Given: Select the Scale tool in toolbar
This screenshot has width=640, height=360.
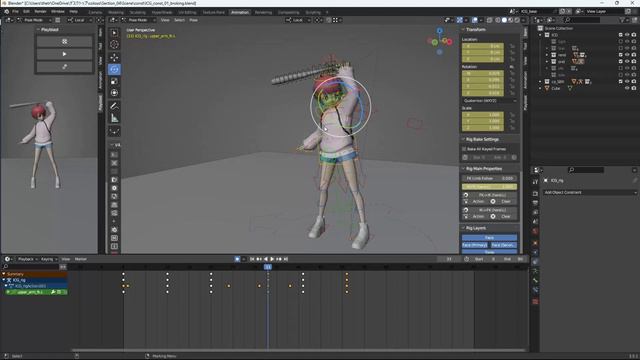Looking at the screenshot, I should pyautogui.click(x=114, y=81).
